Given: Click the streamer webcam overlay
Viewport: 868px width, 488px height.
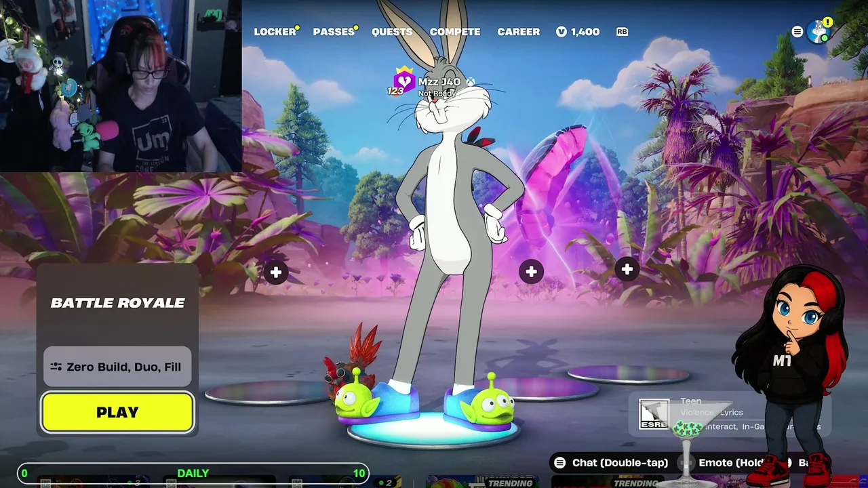Looking at the screenshot, I should [x=121, y=86].
